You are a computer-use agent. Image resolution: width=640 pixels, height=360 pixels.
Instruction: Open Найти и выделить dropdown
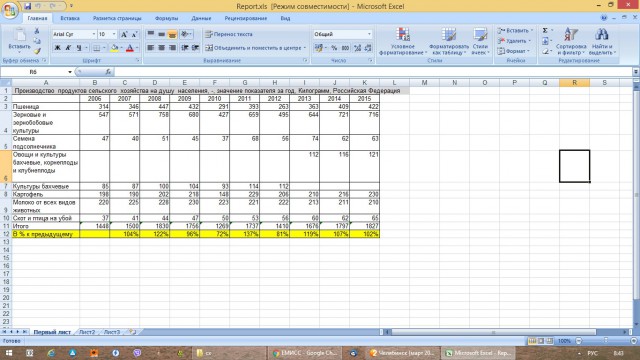[x=602, y=41]
